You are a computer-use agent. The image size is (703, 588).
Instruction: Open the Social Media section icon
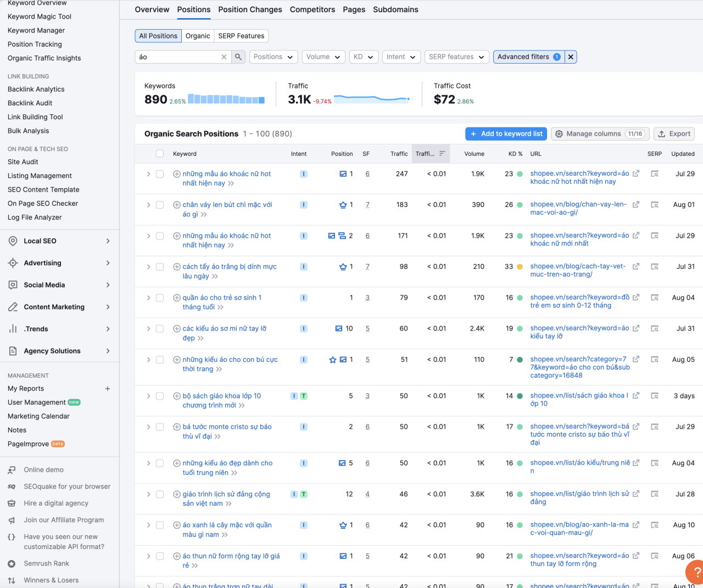tap(13, 285)
